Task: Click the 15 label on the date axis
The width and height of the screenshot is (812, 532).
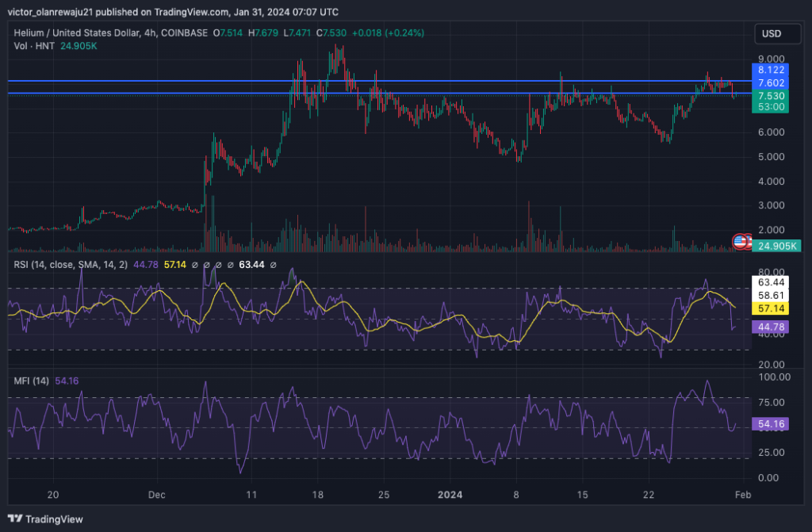Action: click(583, 495)
